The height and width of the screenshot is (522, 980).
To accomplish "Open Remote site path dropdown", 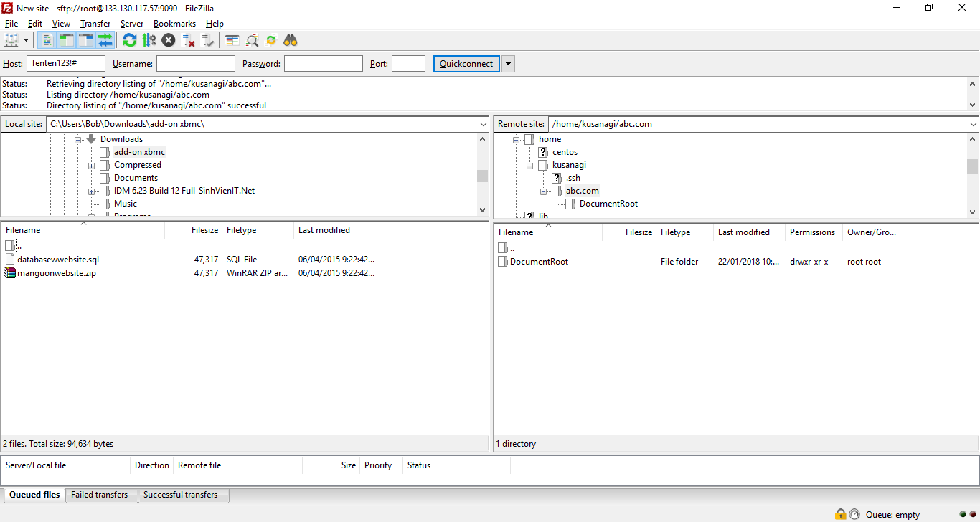I will pos(973,124).
